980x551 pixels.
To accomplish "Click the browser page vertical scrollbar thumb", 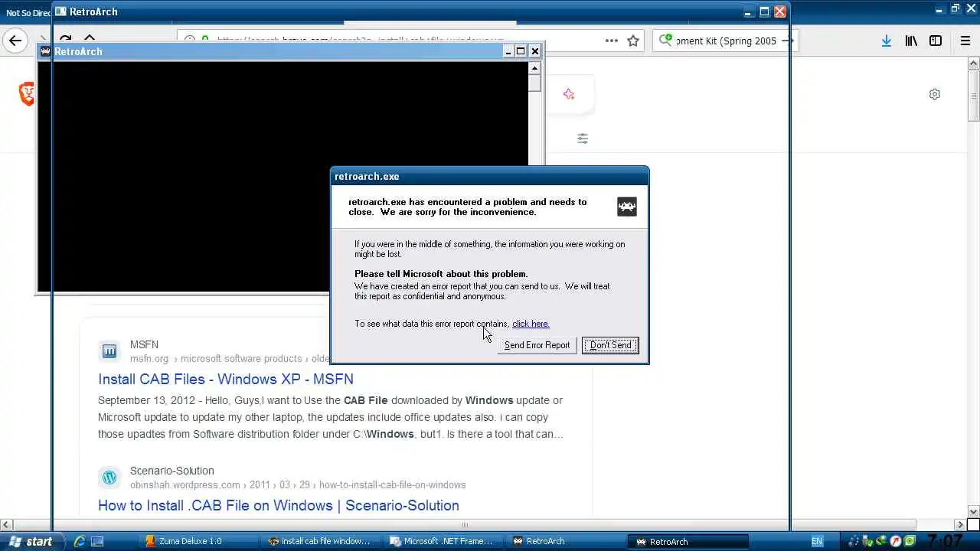I will 973,96.
